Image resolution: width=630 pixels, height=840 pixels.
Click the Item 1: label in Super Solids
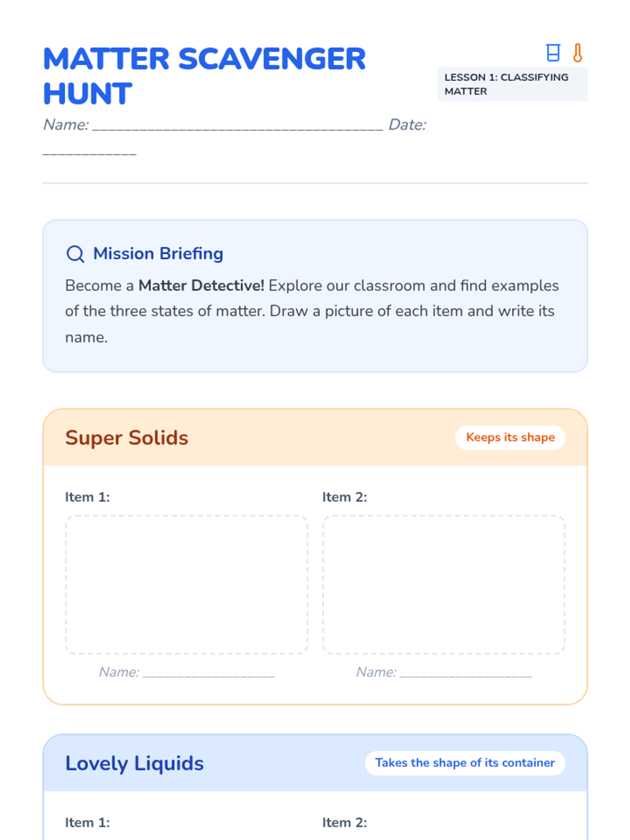tap(88, 497)
